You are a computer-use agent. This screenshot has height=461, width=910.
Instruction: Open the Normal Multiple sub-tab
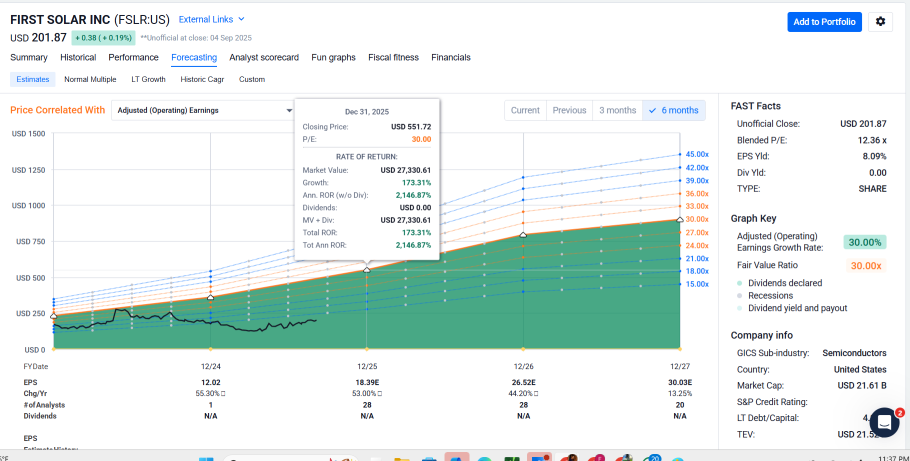pyautogui.click(x=90, y=79)
